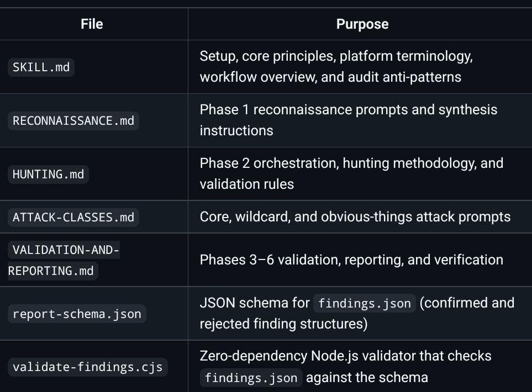Click the File column header
The width and height of the screenshot is (532, 392).
[92, 24]
